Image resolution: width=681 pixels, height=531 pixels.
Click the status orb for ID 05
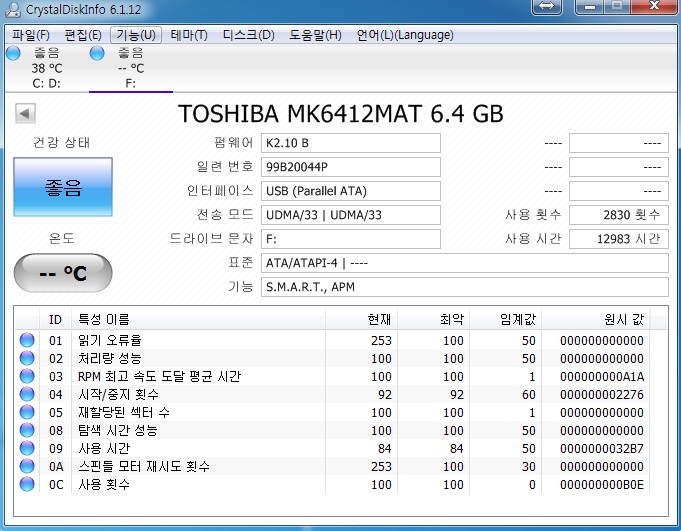pos(27,412)
